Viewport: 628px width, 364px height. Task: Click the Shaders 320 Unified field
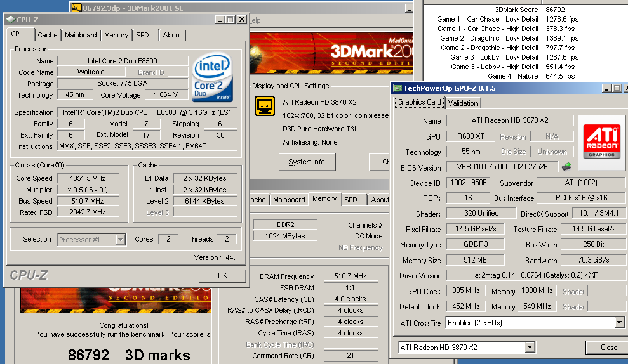pos(481,213)
